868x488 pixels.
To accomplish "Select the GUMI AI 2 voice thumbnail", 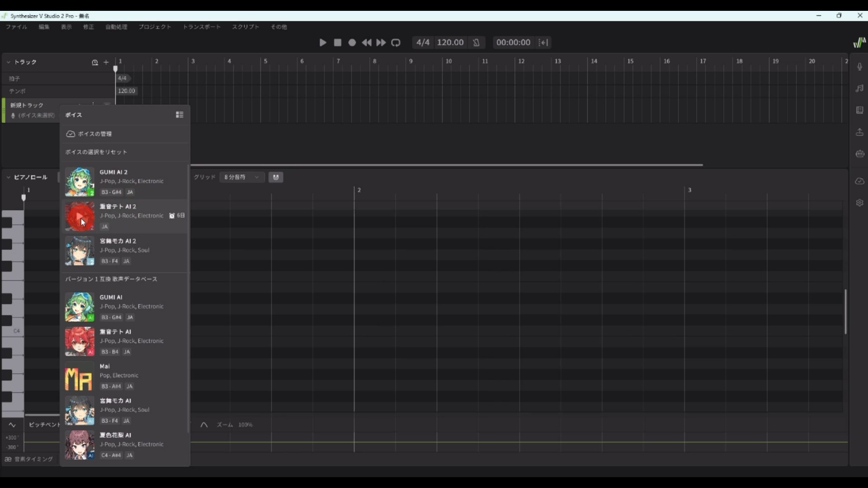I will (80, 182).
